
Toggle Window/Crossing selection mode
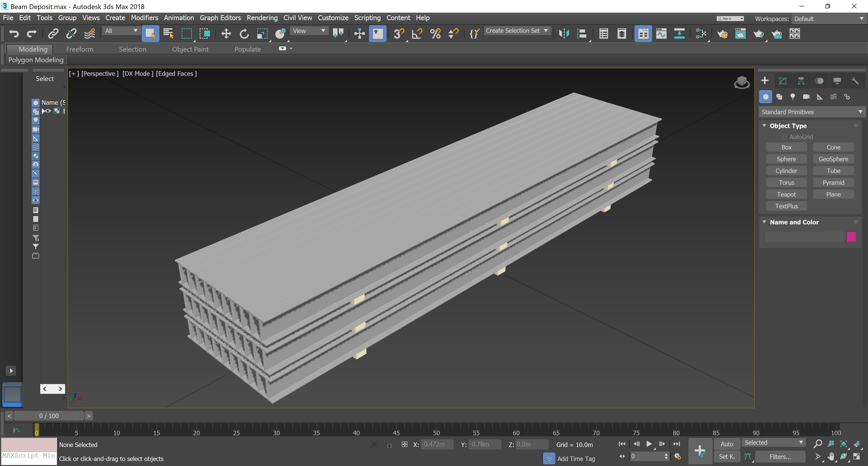205,34
